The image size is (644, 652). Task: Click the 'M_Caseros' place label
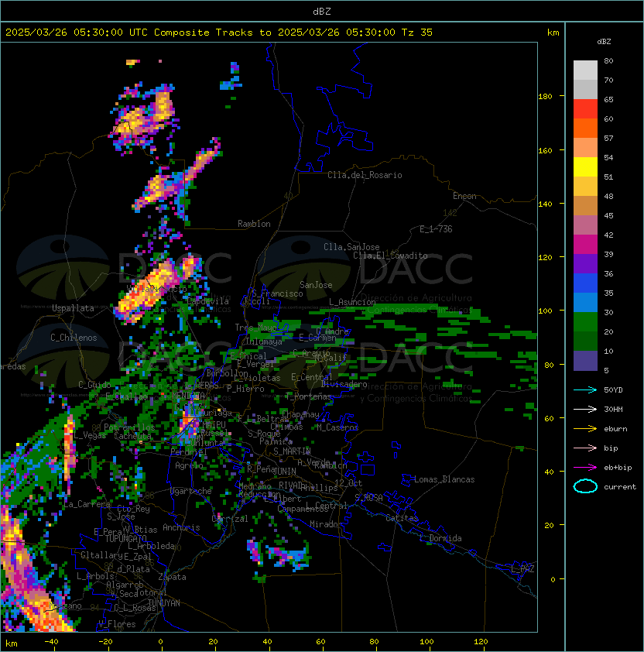point(337,427)
